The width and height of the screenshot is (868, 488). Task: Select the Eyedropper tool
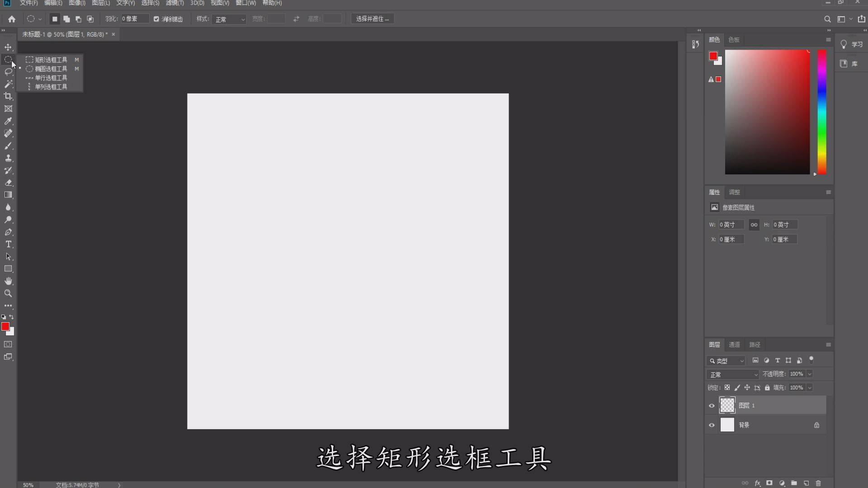(x=8, y=121)
